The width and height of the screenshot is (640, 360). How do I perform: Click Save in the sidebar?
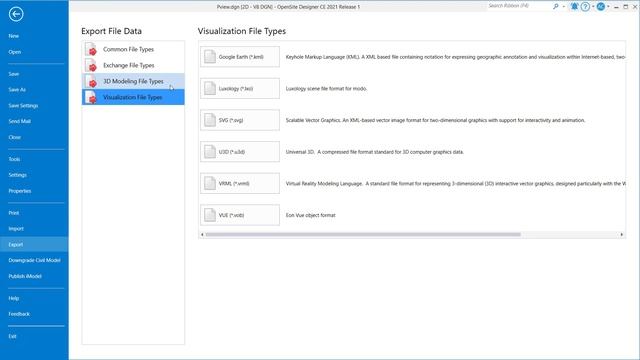point(14,74)
